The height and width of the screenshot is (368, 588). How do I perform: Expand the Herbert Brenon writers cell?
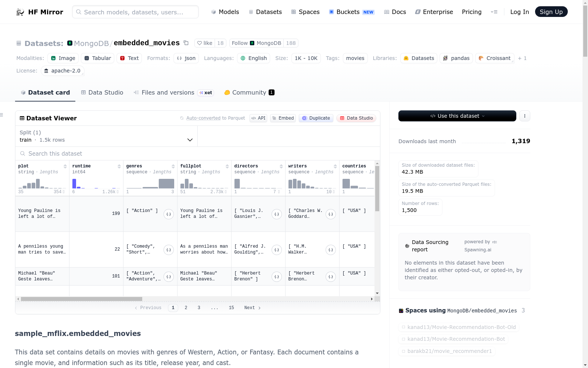tap(331, 277)
